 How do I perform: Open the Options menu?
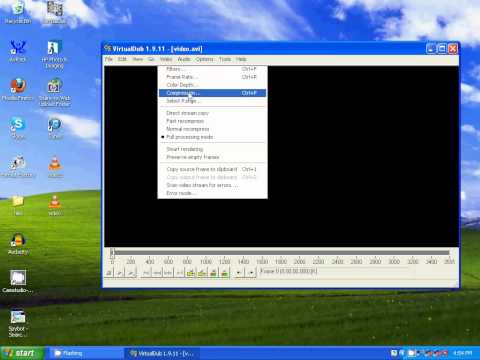204,59
